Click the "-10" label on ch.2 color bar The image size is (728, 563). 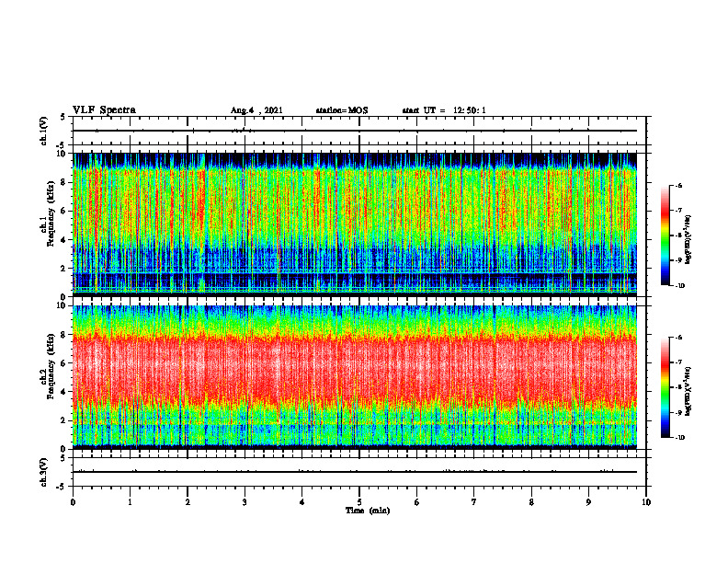(679, 438)
